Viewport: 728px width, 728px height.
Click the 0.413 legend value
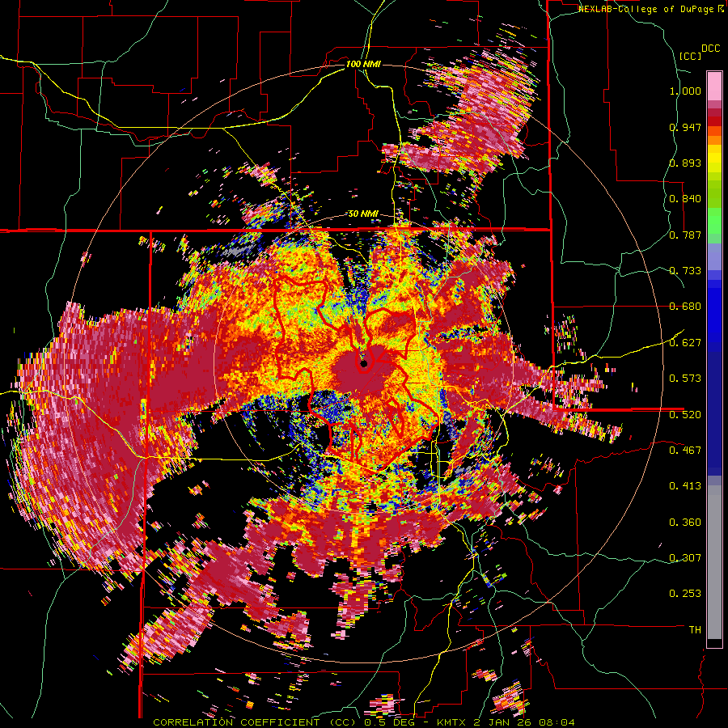685,486
